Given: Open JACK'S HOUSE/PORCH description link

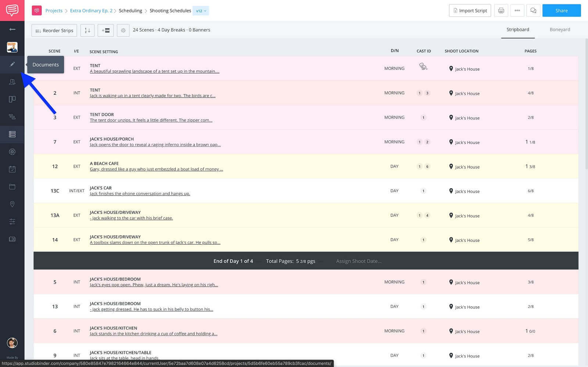Looking at the screenshot, I should (x=155, y=145).
